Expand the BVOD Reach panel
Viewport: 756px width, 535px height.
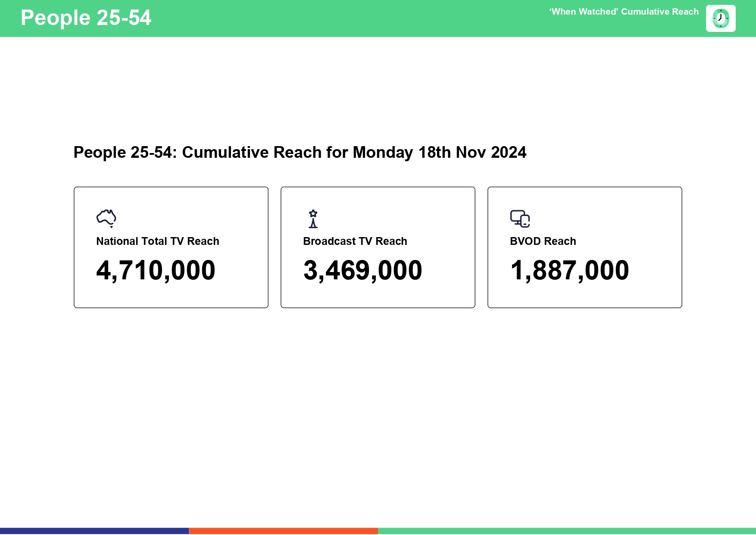(x=584, y=247)
